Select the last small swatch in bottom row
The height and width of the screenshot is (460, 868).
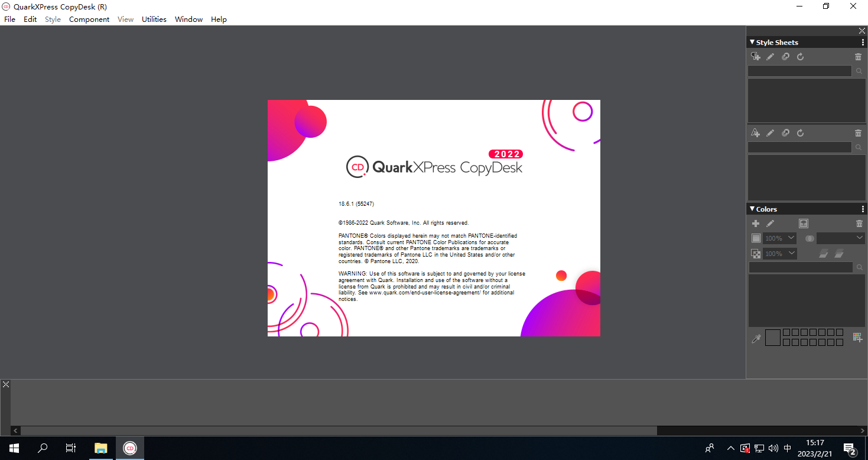point(840,342)
